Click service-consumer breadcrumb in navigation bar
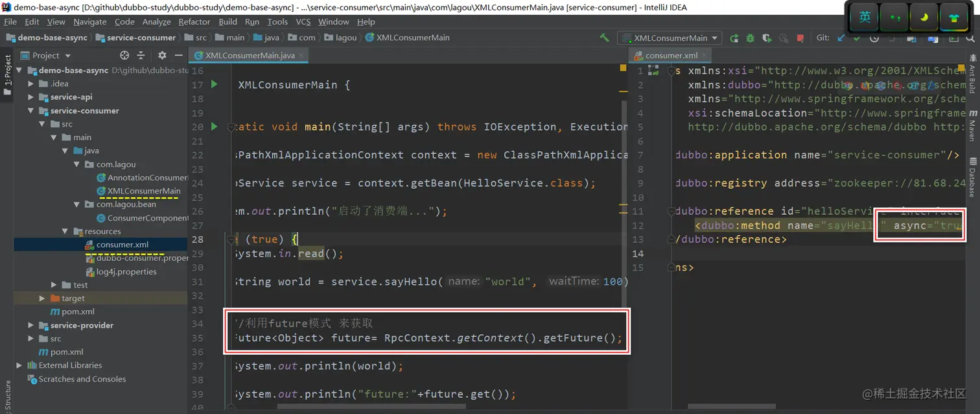Viewport: 980px width, 414px height. pos(135,38)
